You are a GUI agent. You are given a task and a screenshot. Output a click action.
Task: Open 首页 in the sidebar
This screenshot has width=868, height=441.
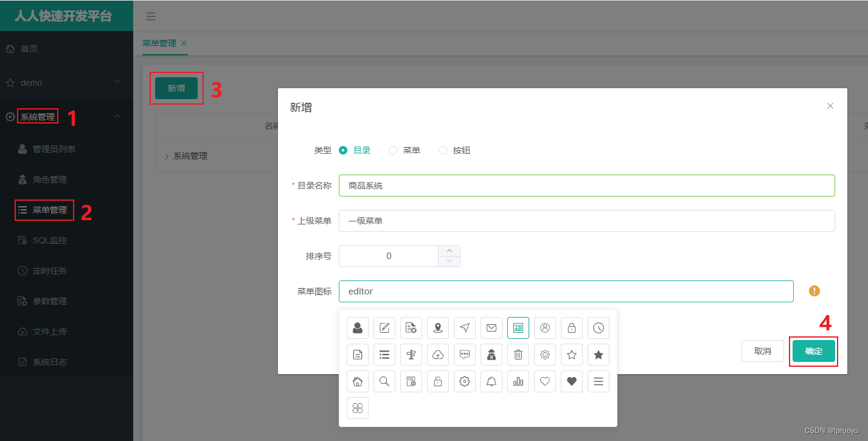[x=66, y=49]
